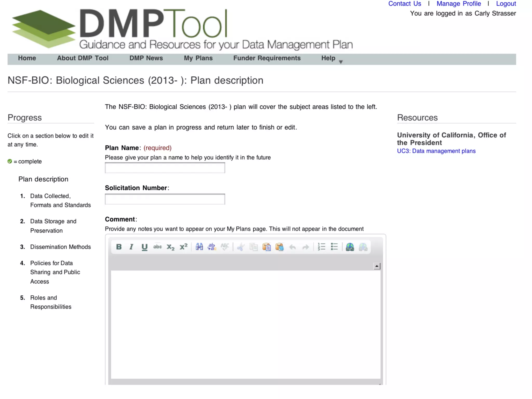The height and width of the screenshot is (399, 532).
Task: Collapse the editor toolbar with arrow button
Action: tap(377, 266)
